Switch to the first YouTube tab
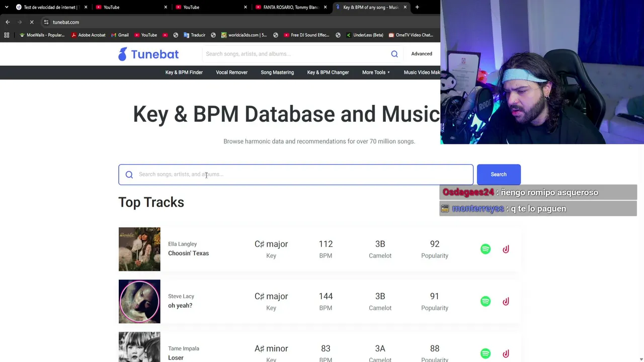Viewport: 644px width, 362px height. (x=131, y=7)
